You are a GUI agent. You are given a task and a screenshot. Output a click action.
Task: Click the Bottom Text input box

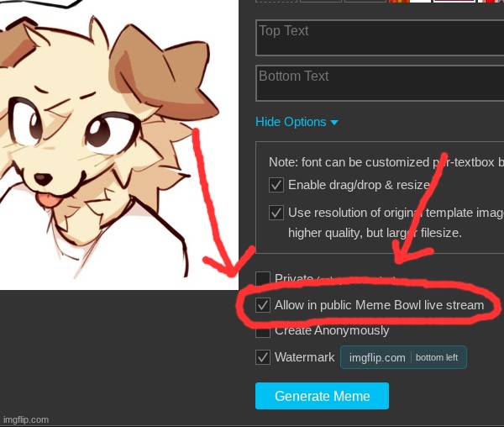380,83
